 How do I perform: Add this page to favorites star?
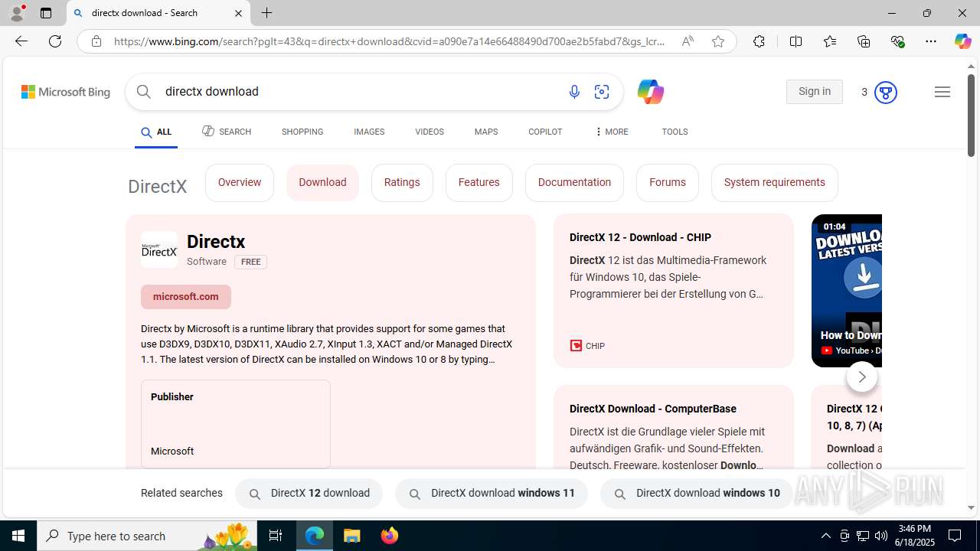pos(718,41)
